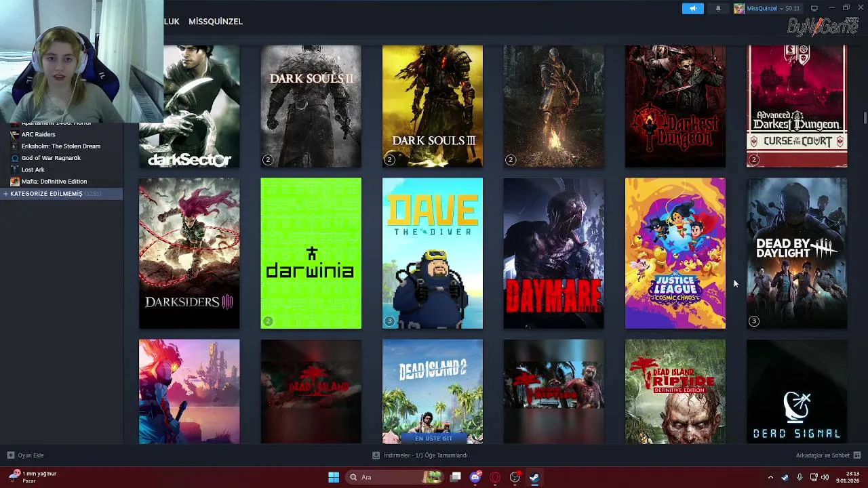Open the Dead Island Riptide Definitive Edition cover
The image size is (868, 488).
click(x=675, y=392)
